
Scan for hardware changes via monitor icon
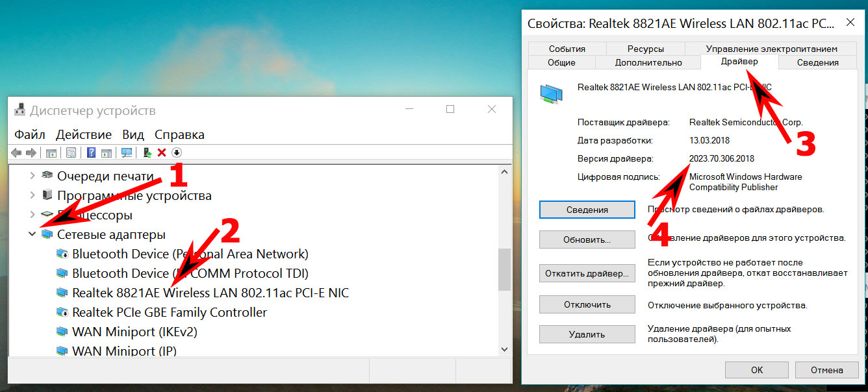[127, 153]
